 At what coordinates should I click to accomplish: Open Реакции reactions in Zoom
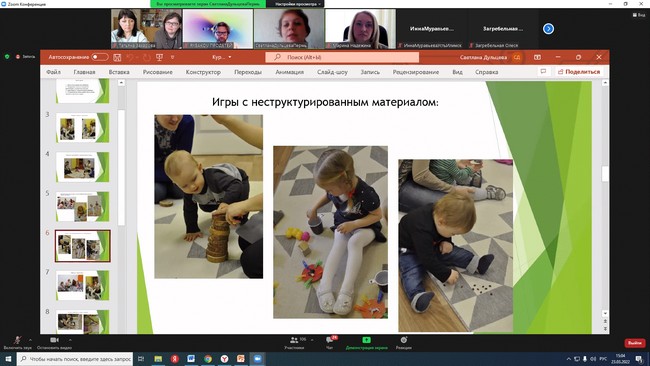pos(404,340)
